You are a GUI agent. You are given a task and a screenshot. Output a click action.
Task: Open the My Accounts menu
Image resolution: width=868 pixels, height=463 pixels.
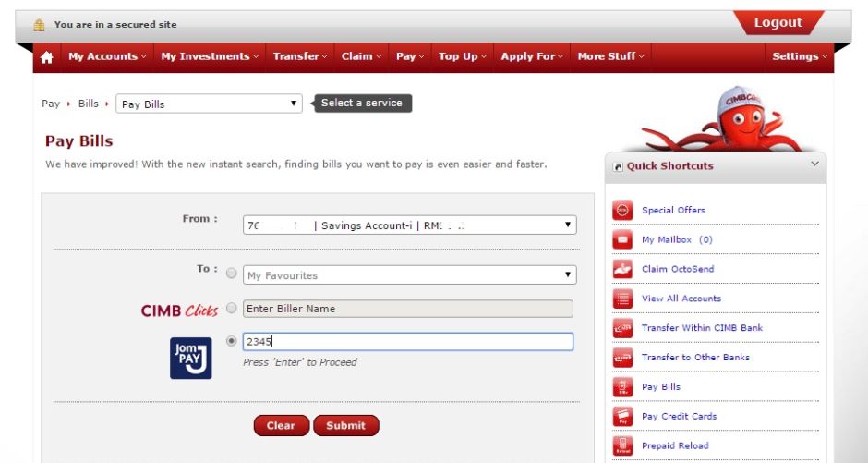click(x=107, y=56)
